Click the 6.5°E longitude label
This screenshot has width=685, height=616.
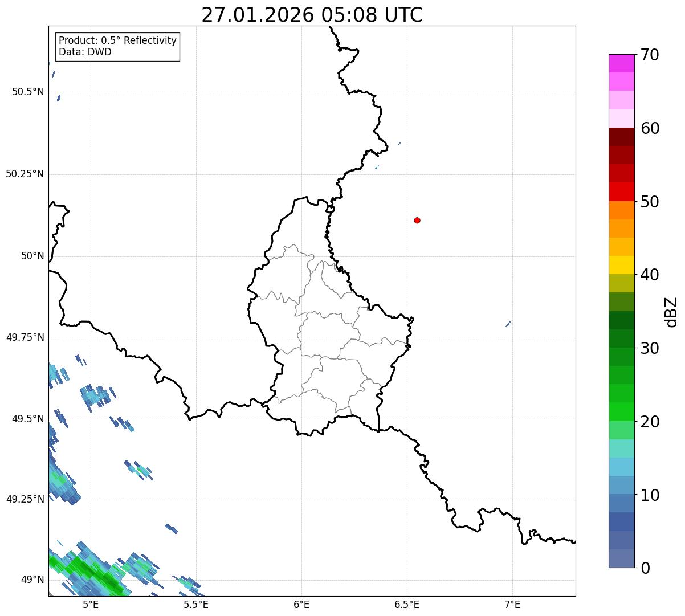[x=407, y=605]
